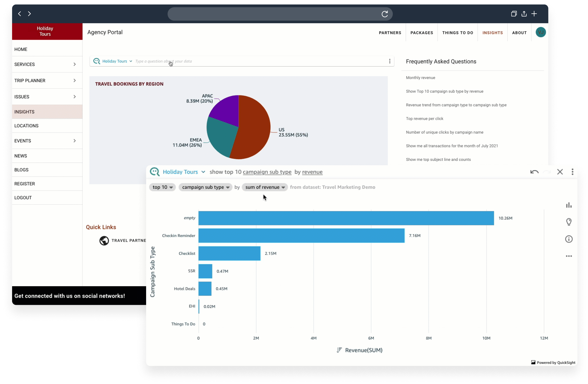
Task: Click the redo arrow in the answer panel
Action: 547,172
